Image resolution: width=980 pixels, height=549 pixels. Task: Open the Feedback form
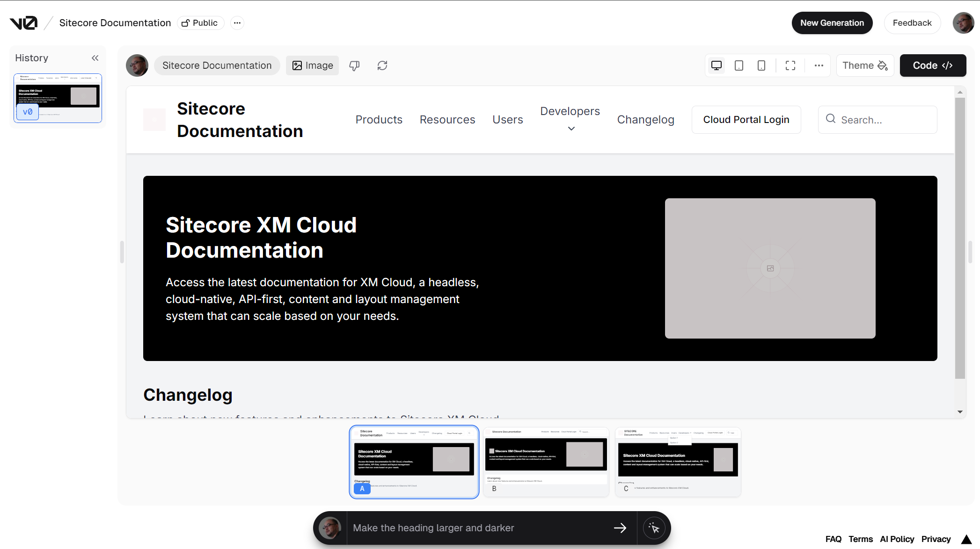pyautogui.click(x=912, y=23)
